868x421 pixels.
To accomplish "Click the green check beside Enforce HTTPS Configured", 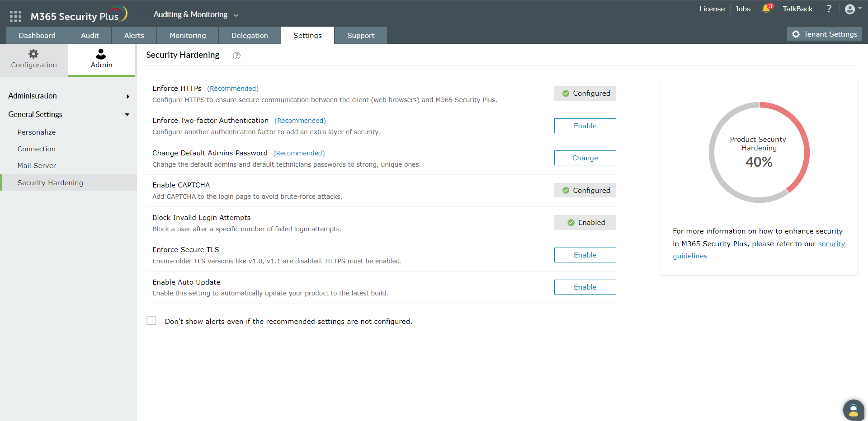I will tap(566, 94).
